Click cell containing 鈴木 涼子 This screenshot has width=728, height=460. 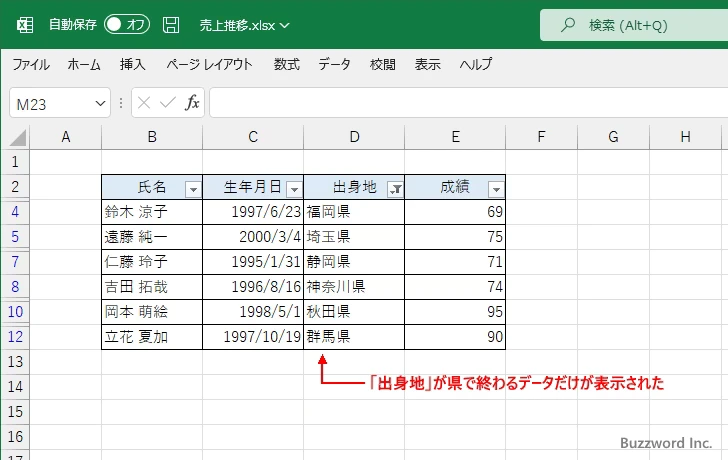pyautogui.click(x=152, y=212)
